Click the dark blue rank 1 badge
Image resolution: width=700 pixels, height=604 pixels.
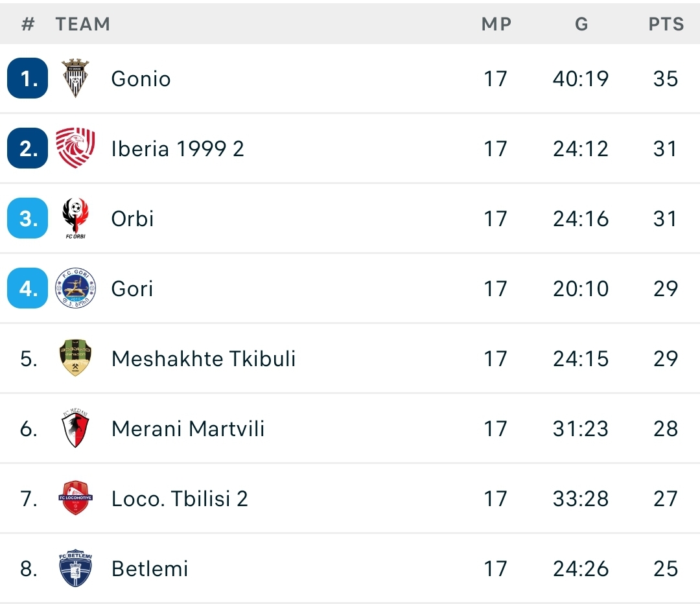(x=28, y=78)
